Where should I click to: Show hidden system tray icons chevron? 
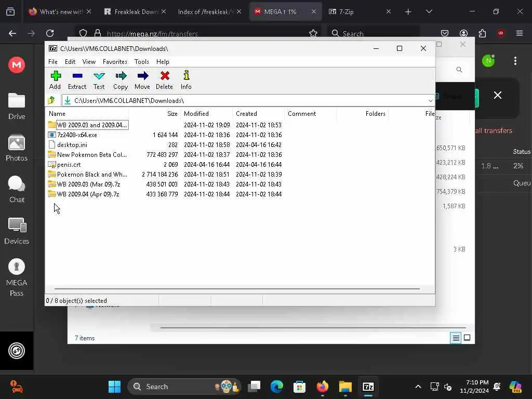click(x=418, y=387)
